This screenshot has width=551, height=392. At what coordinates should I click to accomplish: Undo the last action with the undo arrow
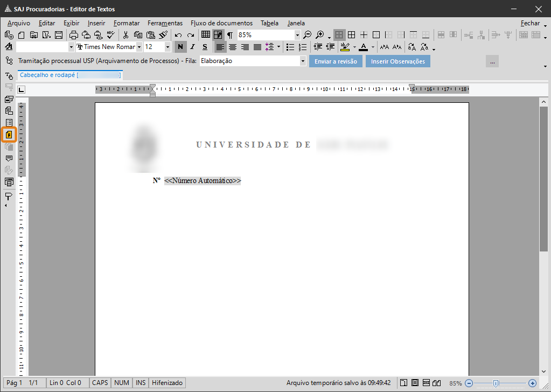click(178, 33)
